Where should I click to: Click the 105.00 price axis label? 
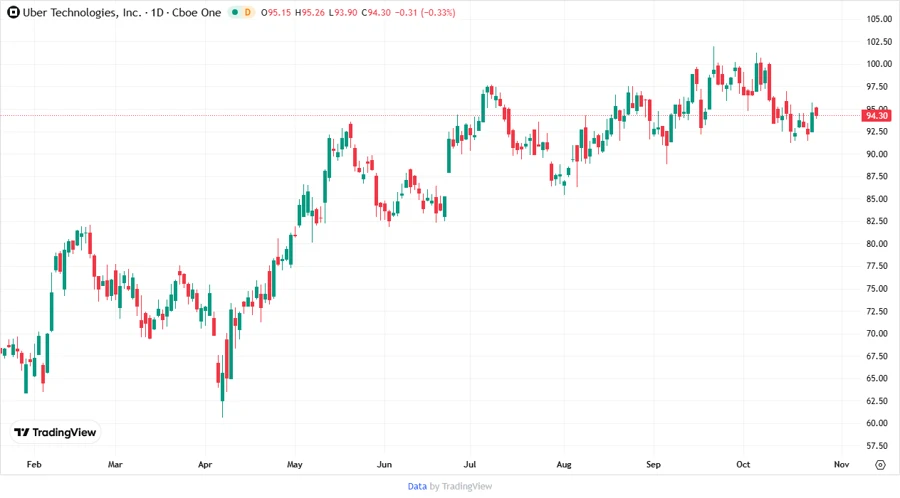click(879, 19)
